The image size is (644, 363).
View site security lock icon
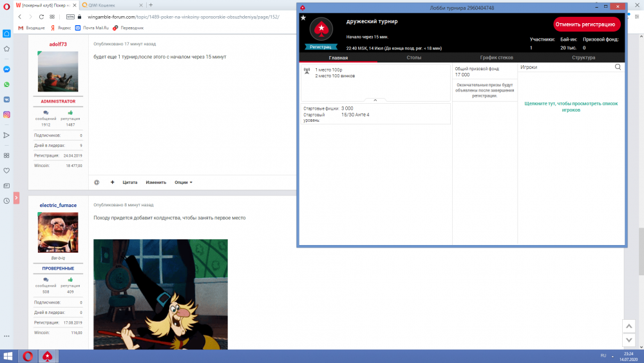click(x=80, y=17)
